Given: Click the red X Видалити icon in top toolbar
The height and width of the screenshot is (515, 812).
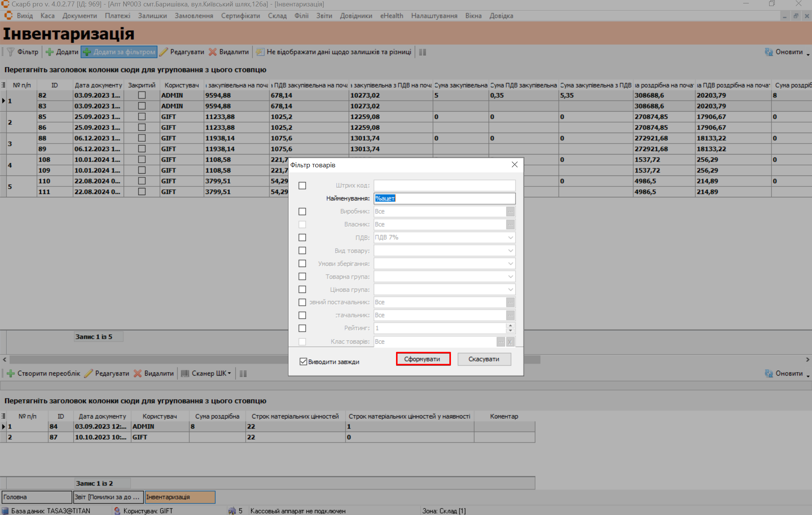Looking at the screenshot, I should tap(213, 52).
